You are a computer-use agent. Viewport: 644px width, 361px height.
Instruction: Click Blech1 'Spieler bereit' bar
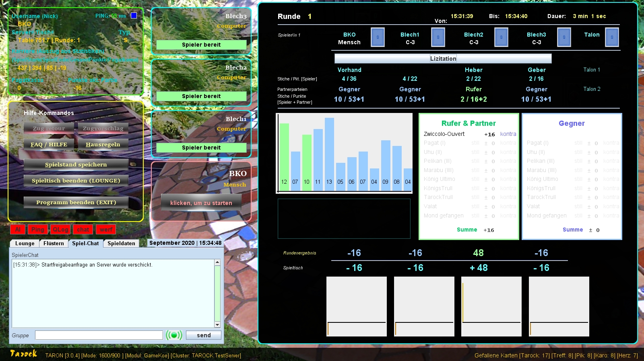tap(201, 148)
